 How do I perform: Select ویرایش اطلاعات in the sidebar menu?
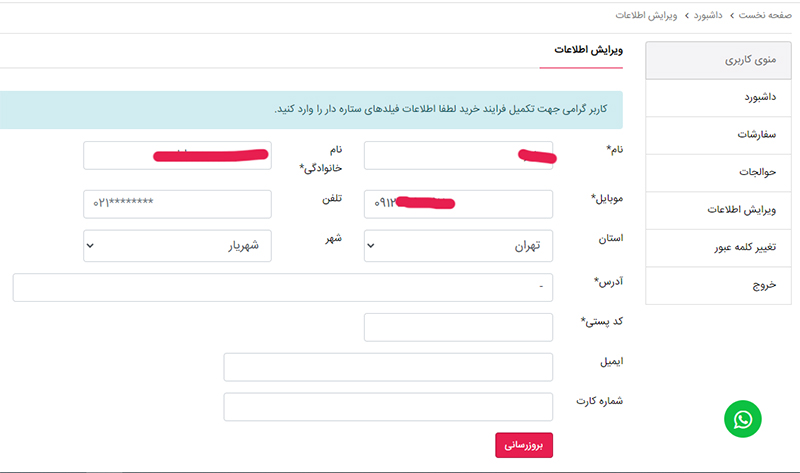coord(718,210)
